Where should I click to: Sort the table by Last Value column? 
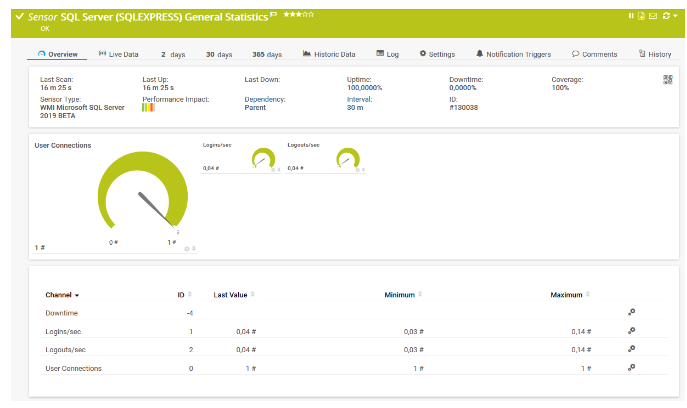(x=234, y=294)
